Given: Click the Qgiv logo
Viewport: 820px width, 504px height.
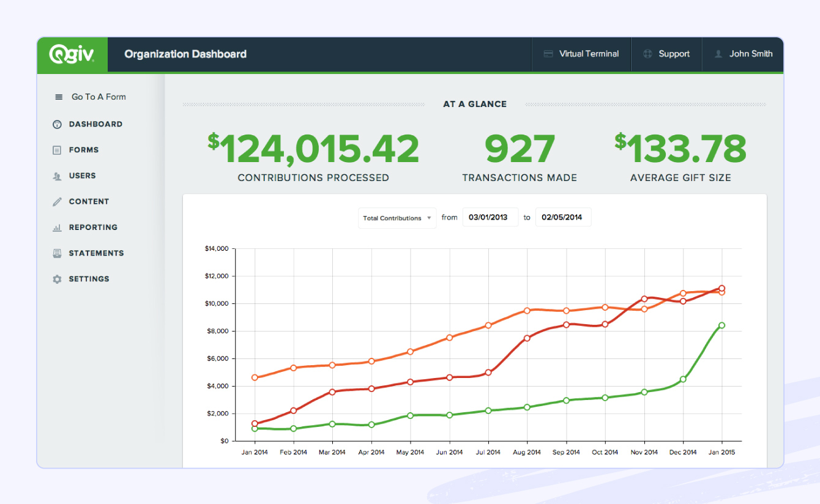Looking at the screenshot, I should tap(72, 54).
